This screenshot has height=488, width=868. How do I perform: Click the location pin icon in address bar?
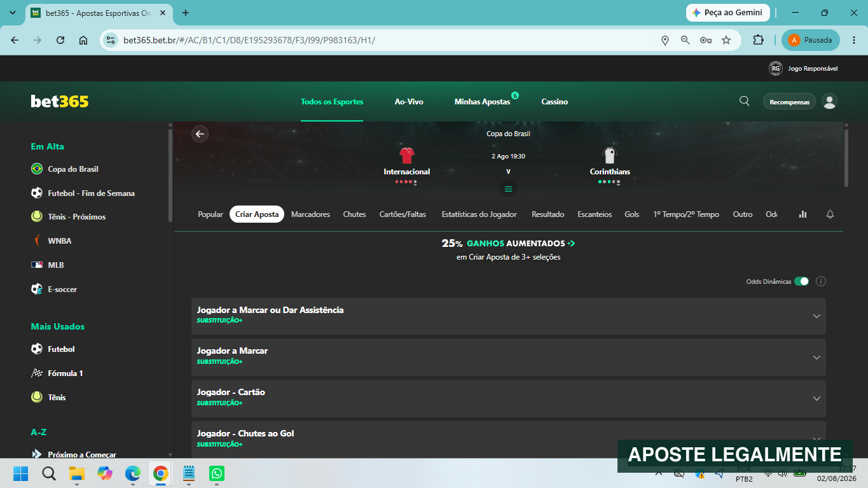[665, 40]
